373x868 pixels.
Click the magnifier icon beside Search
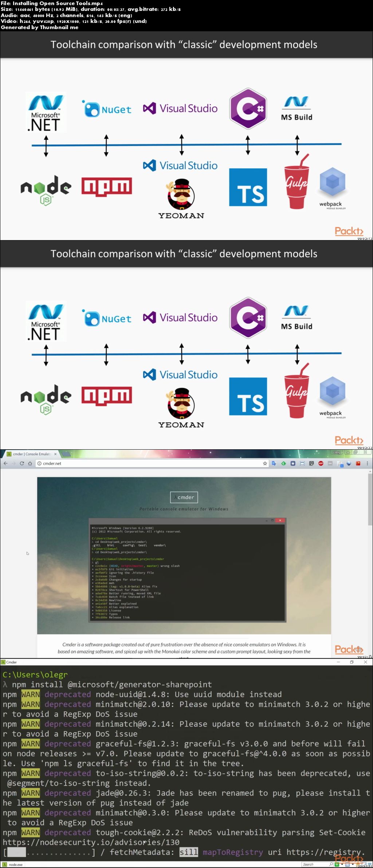tap(331, 864)
